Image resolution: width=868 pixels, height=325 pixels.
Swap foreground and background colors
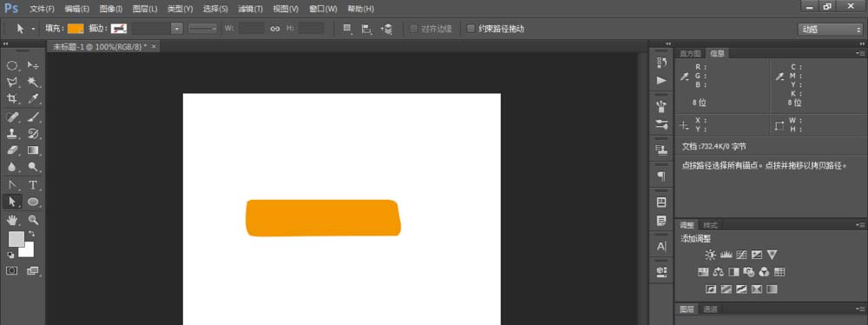point(31,234)
